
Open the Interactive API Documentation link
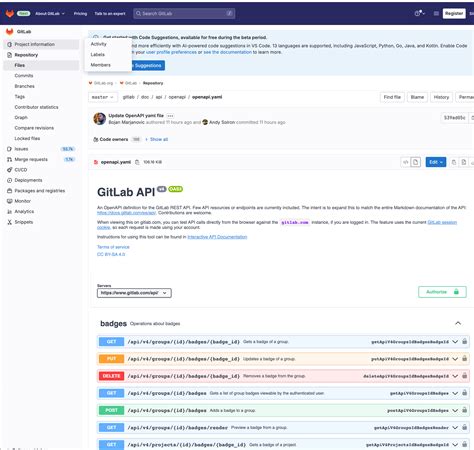point(217,237)
